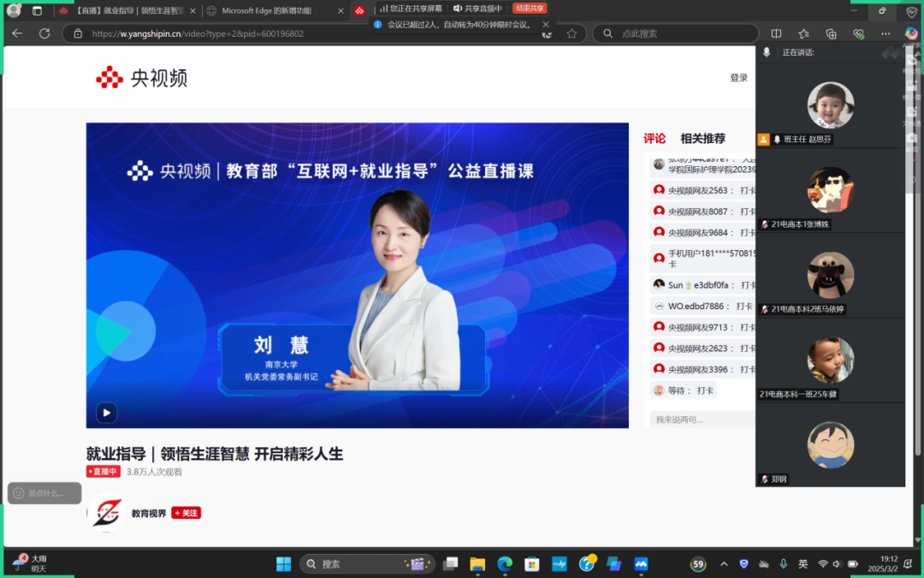The width and height of the screenshot is (924, 578).
Task: Open Microsoft Store on the taskbar
Action: pos(531,563)
